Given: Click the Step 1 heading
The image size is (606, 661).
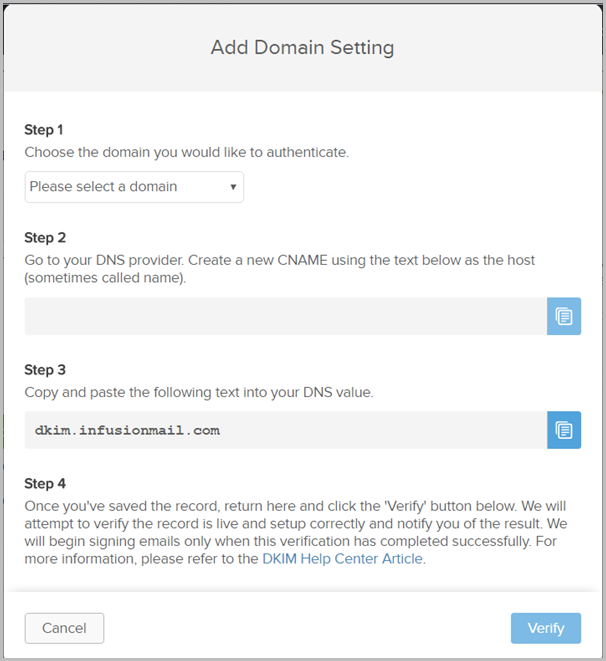Looking at the screenshot, I should (44, 129).
